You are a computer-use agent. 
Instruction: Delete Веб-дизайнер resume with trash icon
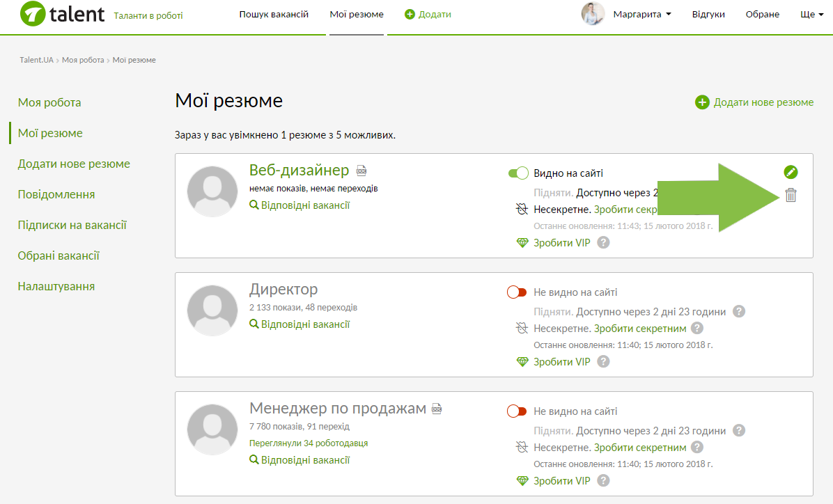pyautogui.click(x=791, y=196)
